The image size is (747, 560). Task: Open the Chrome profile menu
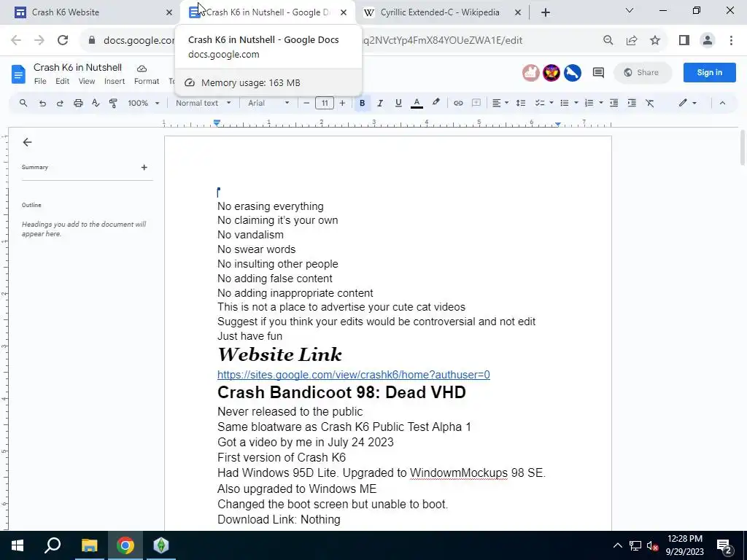point(708,41)
